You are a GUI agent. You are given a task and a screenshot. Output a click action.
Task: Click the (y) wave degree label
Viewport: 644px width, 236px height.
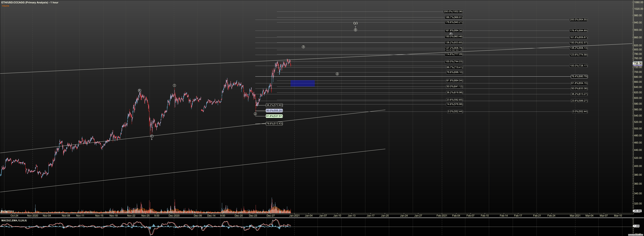[355, 23]
